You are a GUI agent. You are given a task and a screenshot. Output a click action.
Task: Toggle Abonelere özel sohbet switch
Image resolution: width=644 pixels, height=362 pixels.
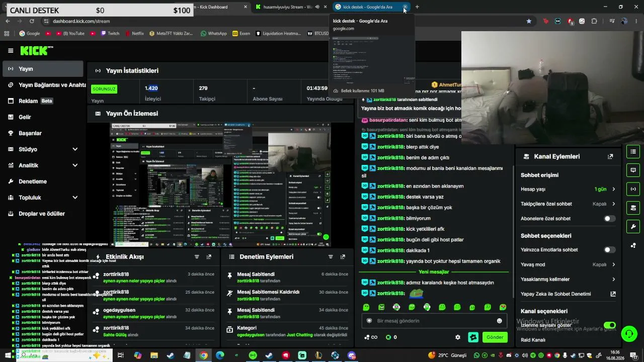point(609,219)
